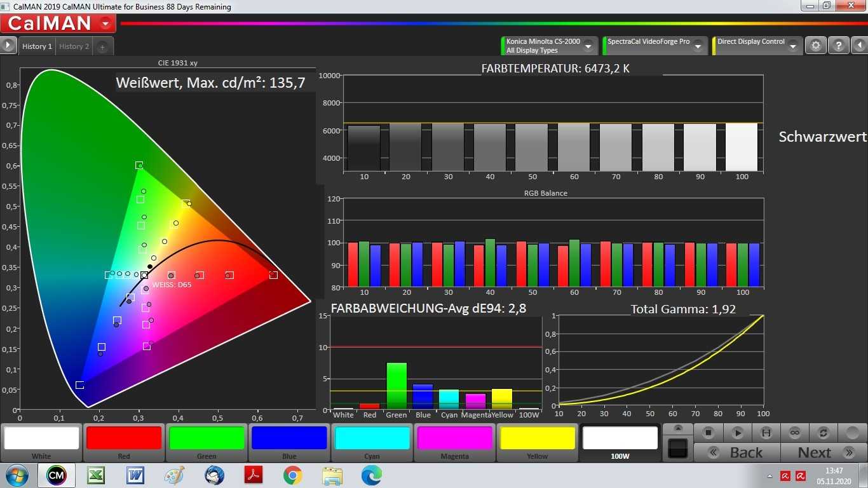Screen dimensions: 868x488
Task: Click the RGB Balance chart title
Action: [x=545, y=193]
